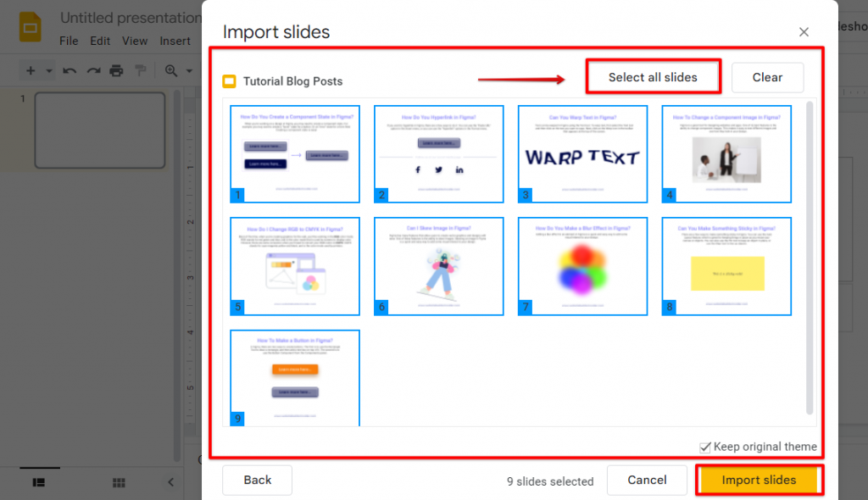Viewport: 868px width, 500px height.
Task: Switch to grid view of slides
Action: tap(118, 482)
